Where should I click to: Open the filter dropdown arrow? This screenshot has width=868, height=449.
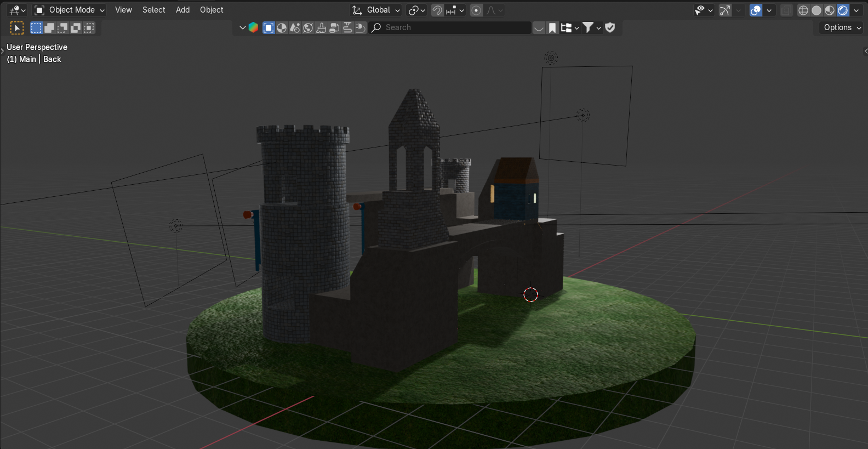point(599,27)
